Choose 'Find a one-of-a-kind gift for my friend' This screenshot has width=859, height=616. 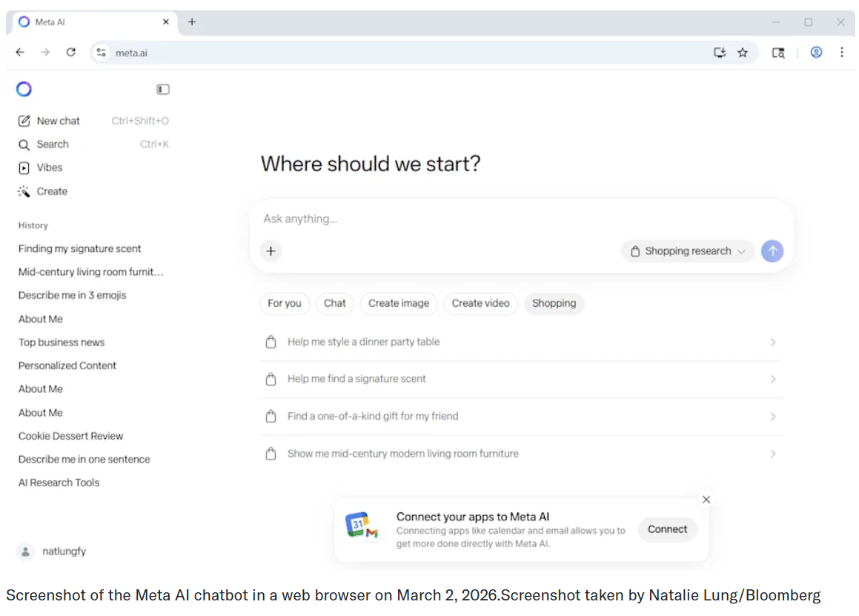point(522,417)
